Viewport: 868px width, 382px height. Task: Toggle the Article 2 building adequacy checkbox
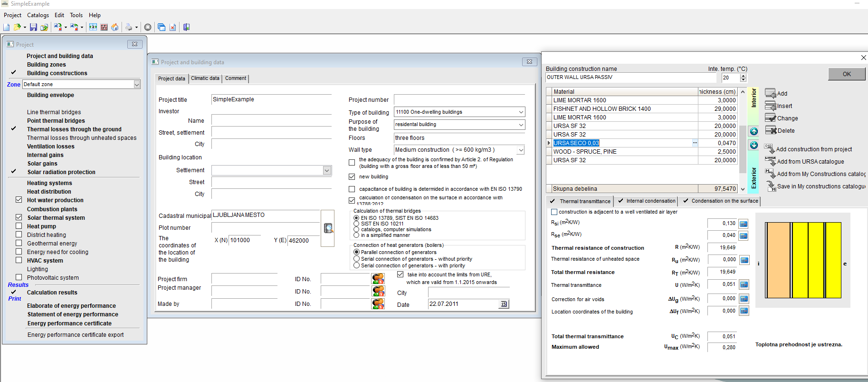[x=352, y=163]
